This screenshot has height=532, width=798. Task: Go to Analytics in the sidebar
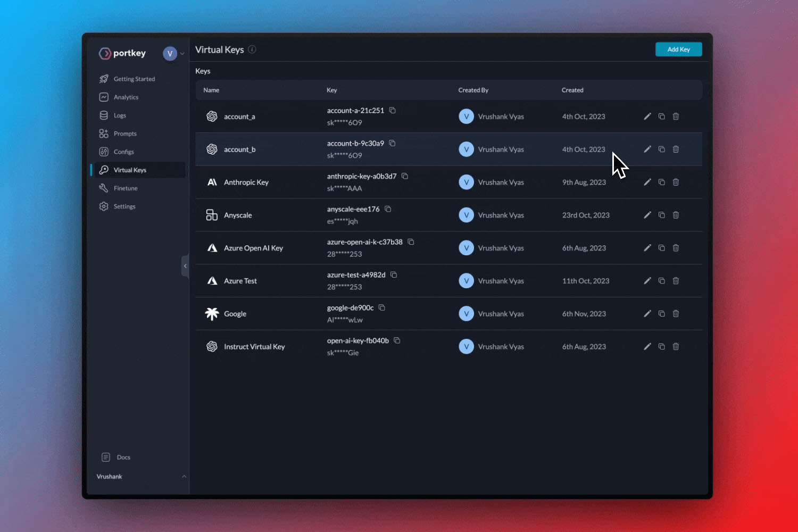click(119, 97)
